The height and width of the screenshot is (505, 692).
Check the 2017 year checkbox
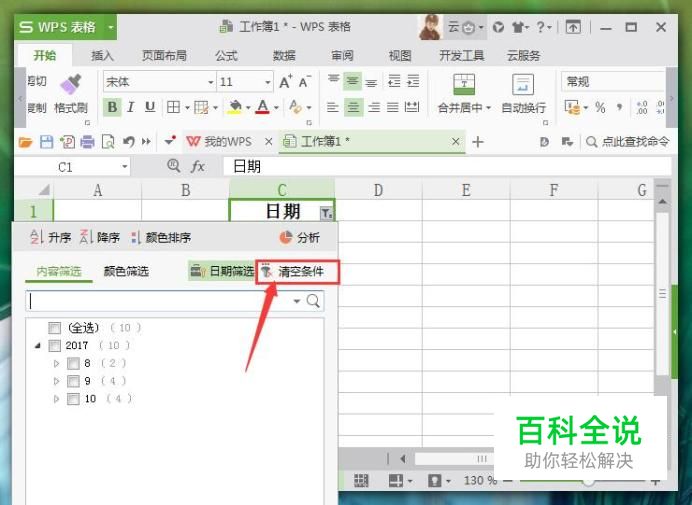54,345
